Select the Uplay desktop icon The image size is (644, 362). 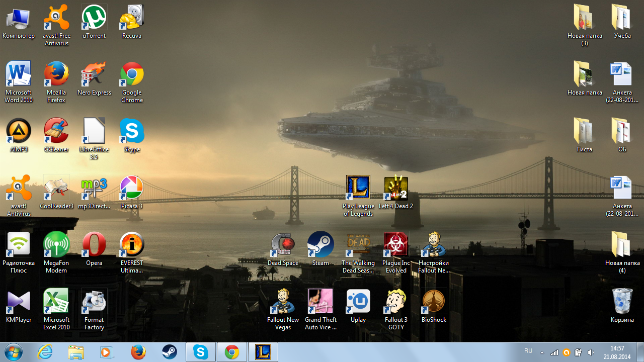(358, 302)
